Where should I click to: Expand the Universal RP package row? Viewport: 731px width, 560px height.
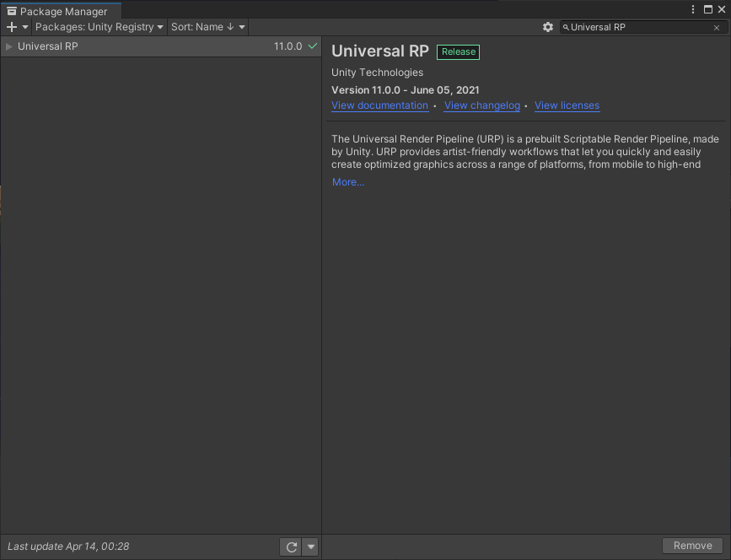9,46
